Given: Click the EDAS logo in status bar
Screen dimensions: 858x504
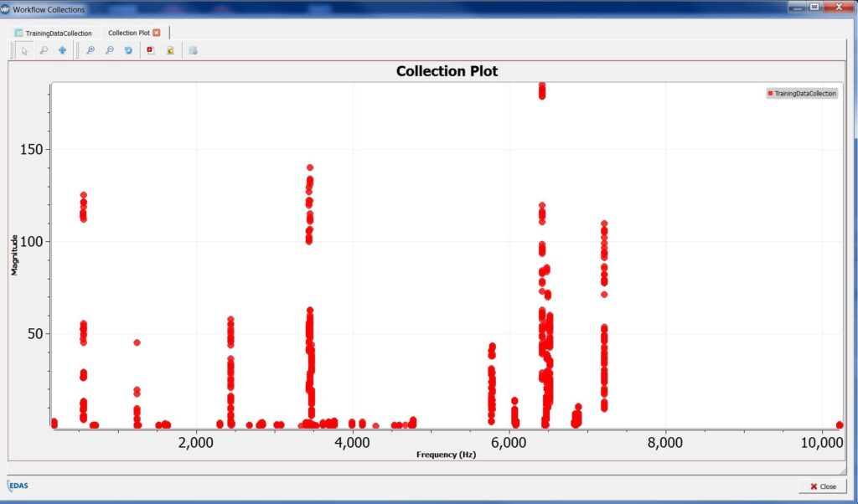Looking at the screenshot, I should (x=18, y=486).
